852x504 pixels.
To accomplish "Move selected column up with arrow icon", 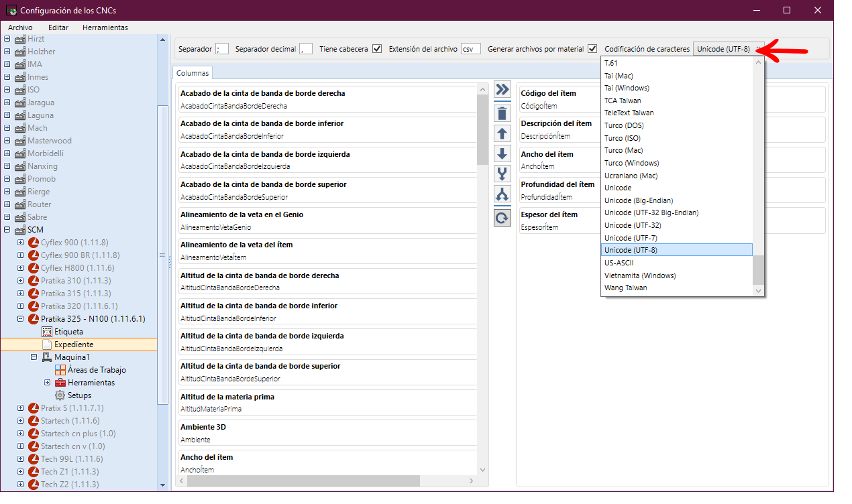I will point(502,133).
